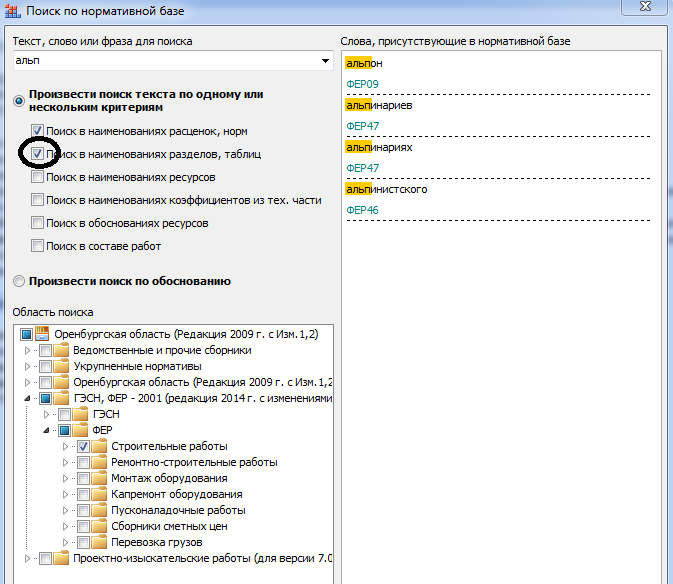Image resolution: width=673 pixels, height=584 pixels.
Task: Toggle root Оренбургская область checkbox
Action: pos(26,334)
